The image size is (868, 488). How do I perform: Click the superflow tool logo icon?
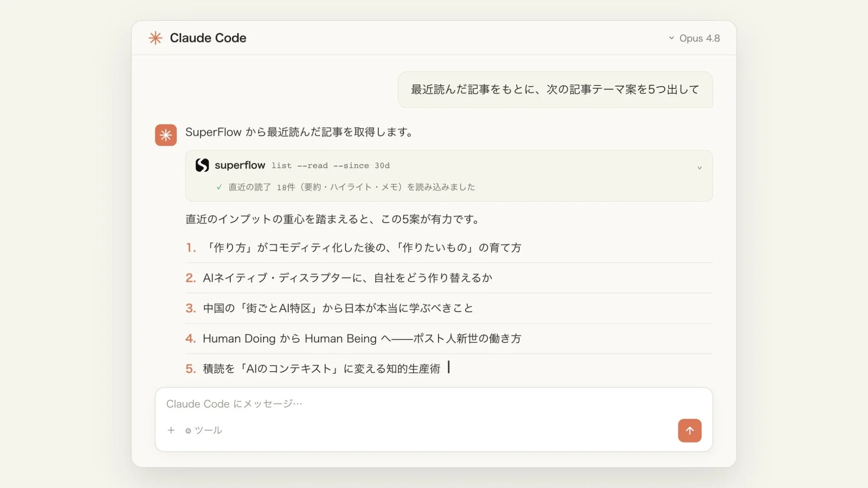[x=202, y=165]
